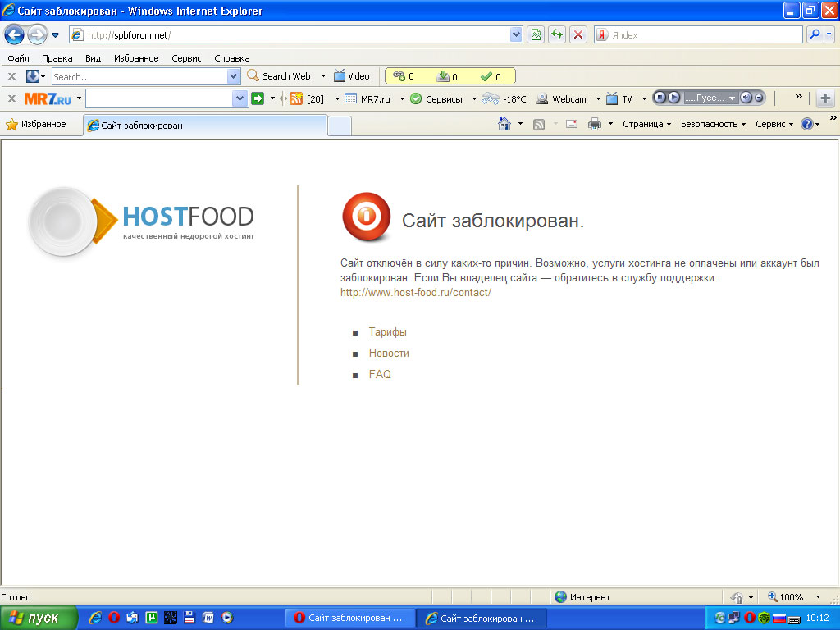The height and width of the screenshot is (630, 840).
Task: Click the Video button in search toolbar
Action: (x=351, y=76)
